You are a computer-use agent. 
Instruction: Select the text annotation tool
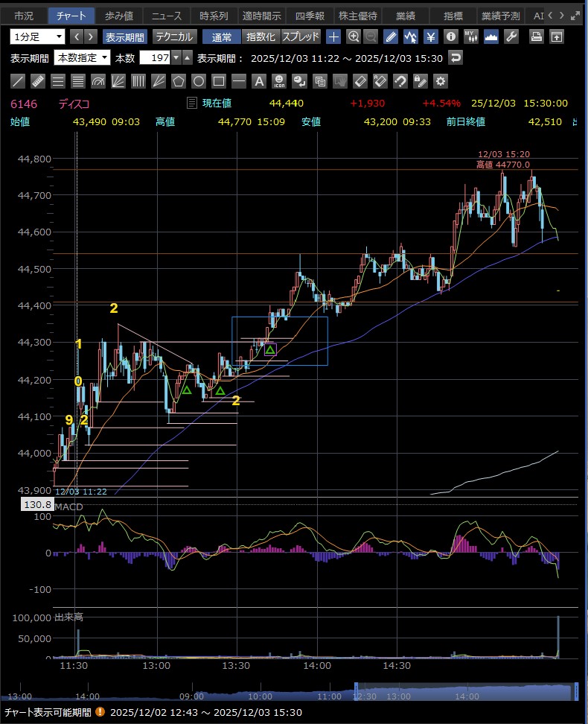tap(258, 81)
